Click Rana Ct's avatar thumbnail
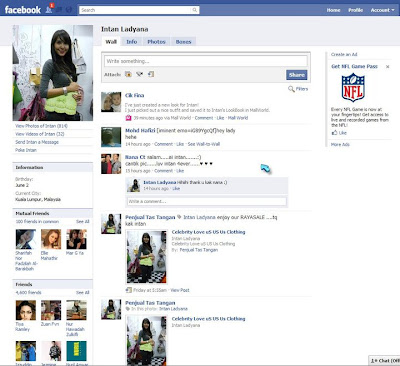 click(111, 164)
